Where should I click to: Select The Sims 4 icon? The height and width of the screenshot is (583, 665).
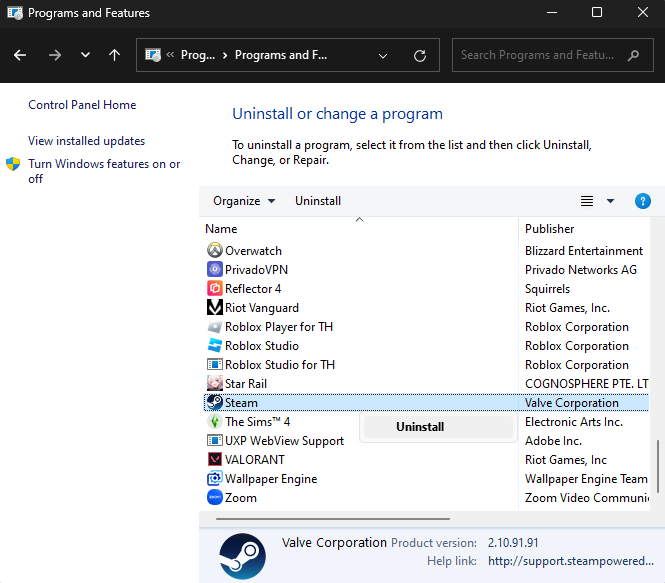[214, 422]
